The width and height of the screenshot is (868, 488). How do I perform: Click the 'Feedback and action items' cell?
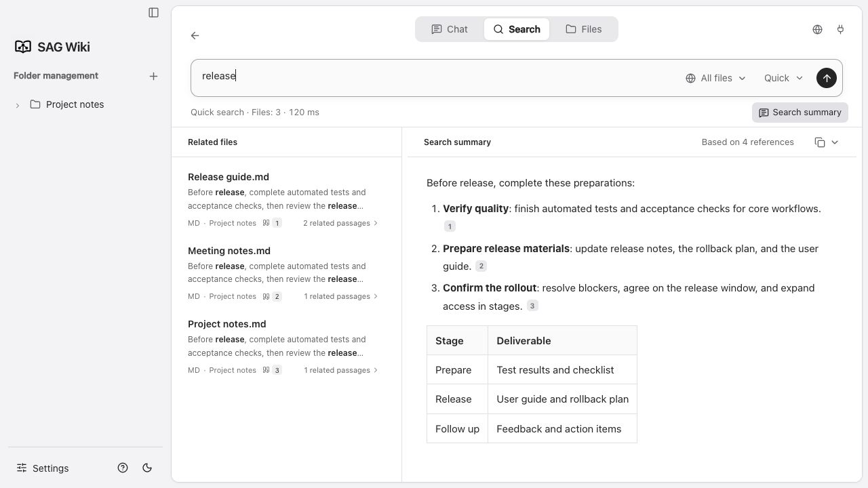coord(562,429)
